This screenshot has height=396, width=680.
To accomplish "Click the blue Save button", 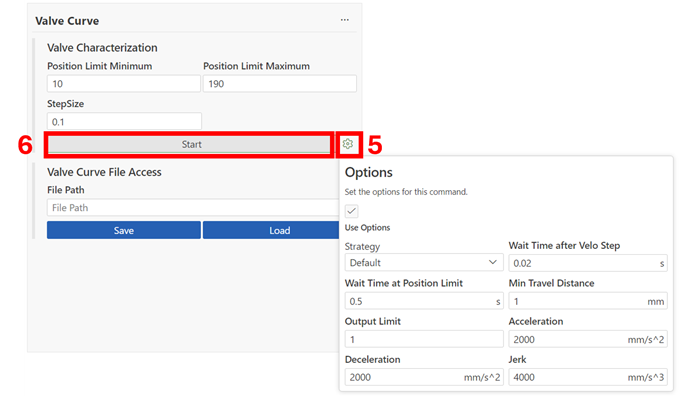I will click(x=124, y=230).
